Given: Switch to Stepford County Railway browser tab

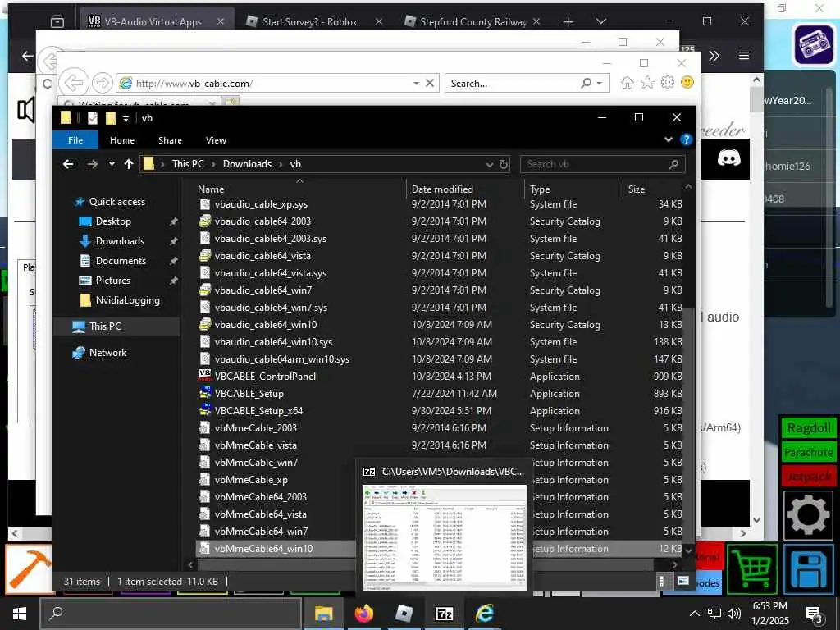Looking at the screenshot, I should pos(473,22).
